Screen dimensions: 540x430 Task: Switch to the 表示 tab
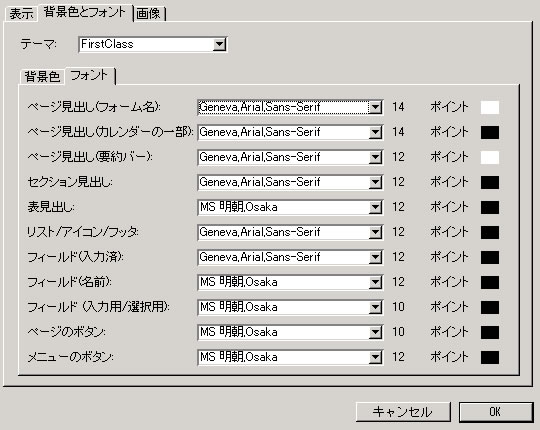click(x=21, y=14)
